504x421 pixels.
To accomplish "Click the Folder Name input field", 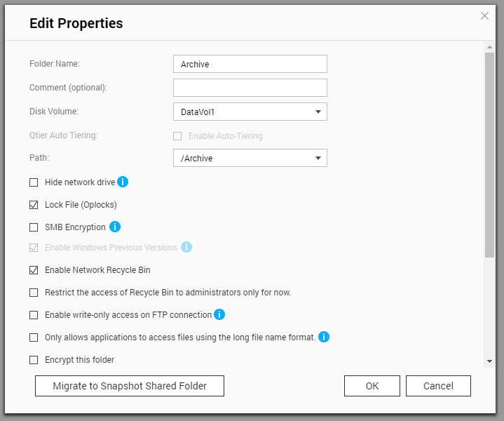I will coord(250,64).
